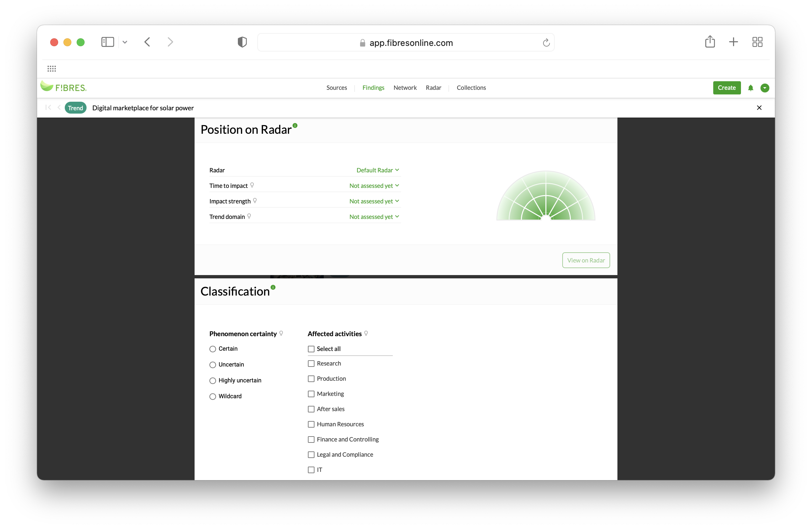Viewport: 812px width, 529px height.
Task: Switch to the Sources section
Action: (336, 88)
